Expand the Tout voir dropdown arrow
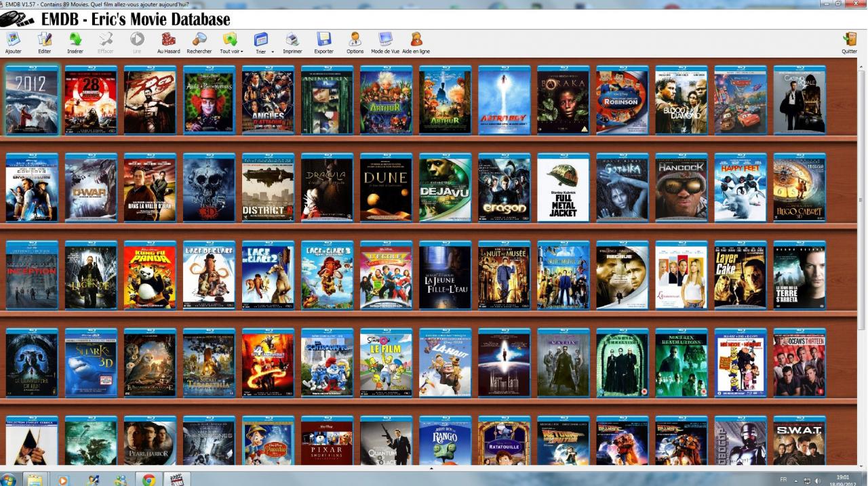This screenshot has width=868, height=486. pos(242,52)
